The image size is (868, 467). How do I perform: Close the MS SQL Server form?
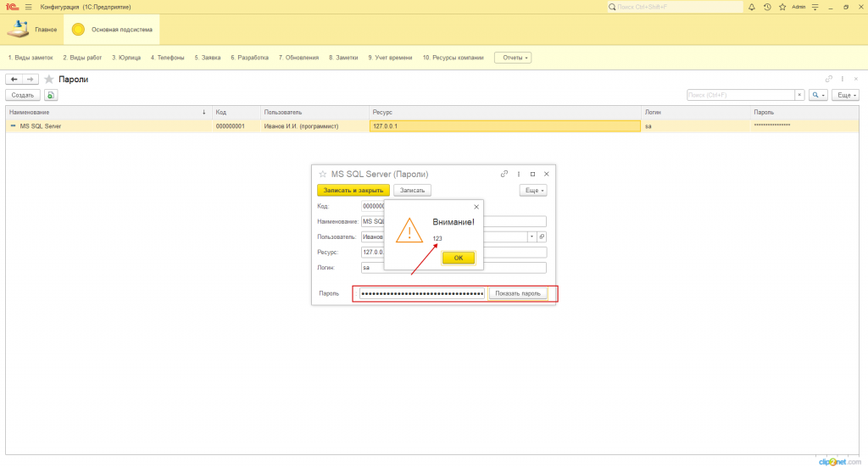(x=547, y=174)
